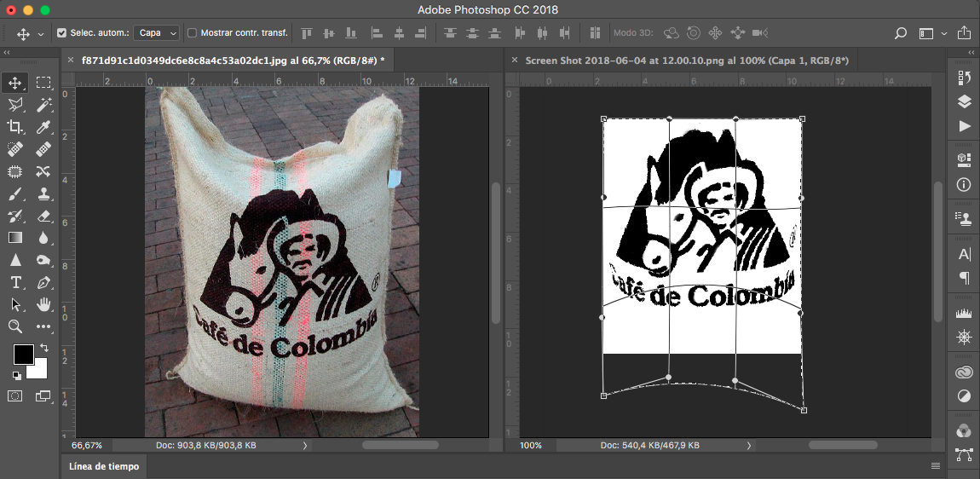The width and height of the screenshot is (980, 479).
Task: Click the search button in options bar
Action: click(x=900, y=33)
